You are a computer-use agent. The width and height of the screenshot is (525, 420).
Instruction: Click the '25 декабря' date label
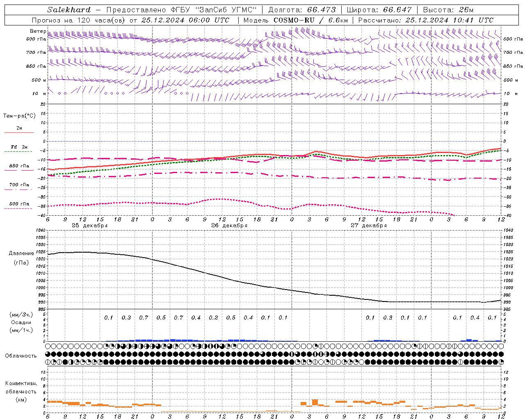coord(89,226)
